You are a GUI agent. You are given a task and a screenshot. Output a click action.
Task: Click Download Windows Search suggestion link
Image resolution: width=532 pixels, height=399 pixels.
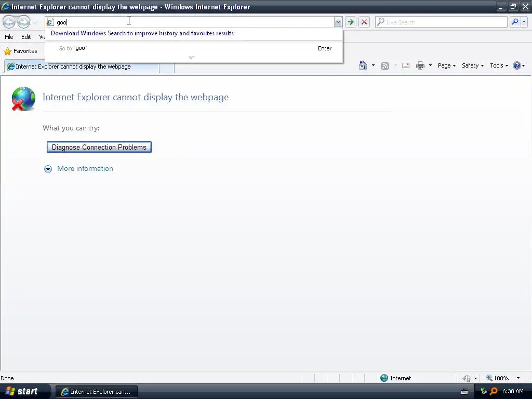(142, 33)
